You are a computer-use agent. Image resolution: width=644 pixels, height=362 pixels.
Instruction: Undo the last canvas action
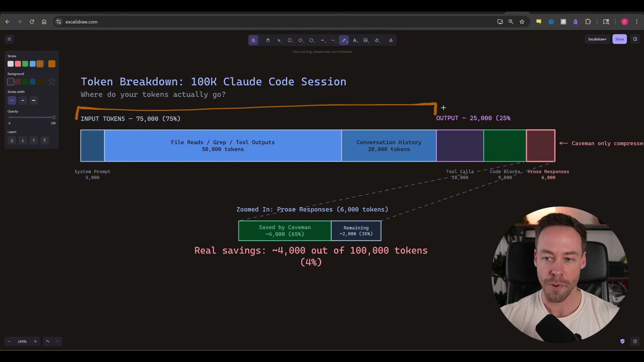point(48,342)
